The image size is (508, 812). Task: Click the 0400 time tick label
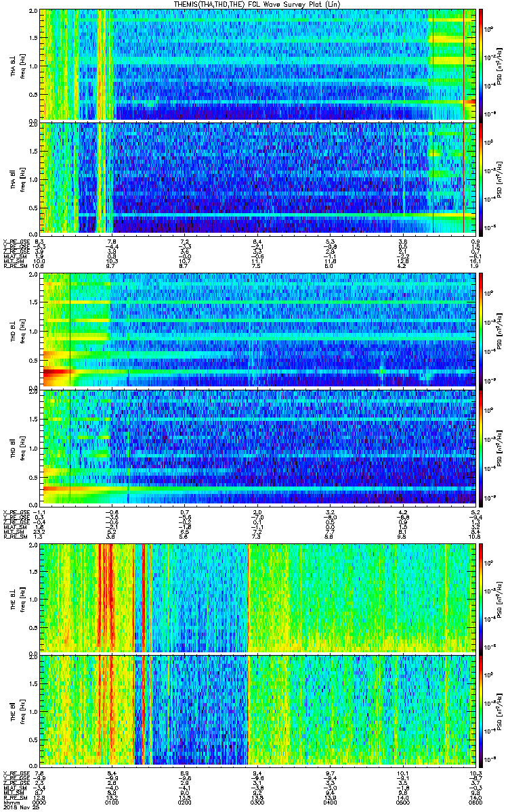[x=331, y=803]
